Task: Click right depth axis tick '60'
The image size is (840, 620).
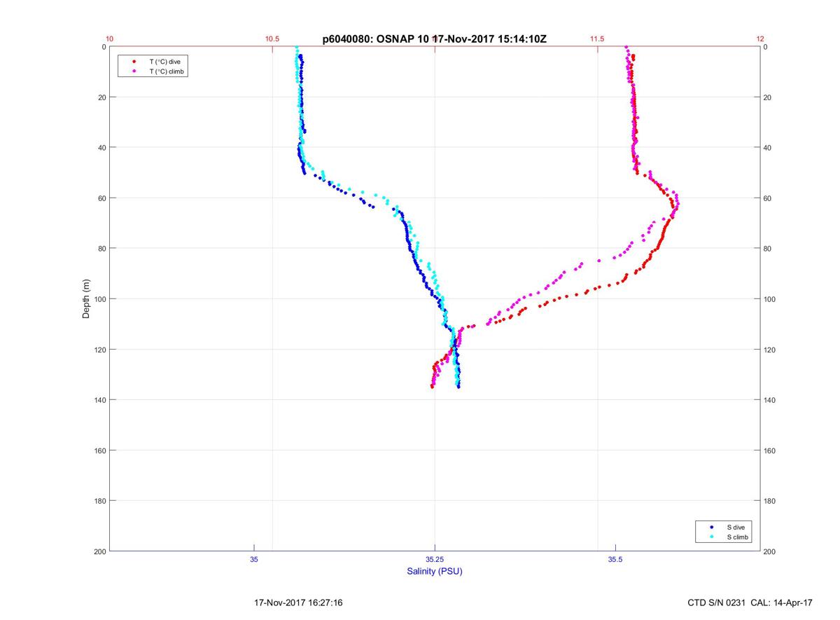Action: (768, 198)
